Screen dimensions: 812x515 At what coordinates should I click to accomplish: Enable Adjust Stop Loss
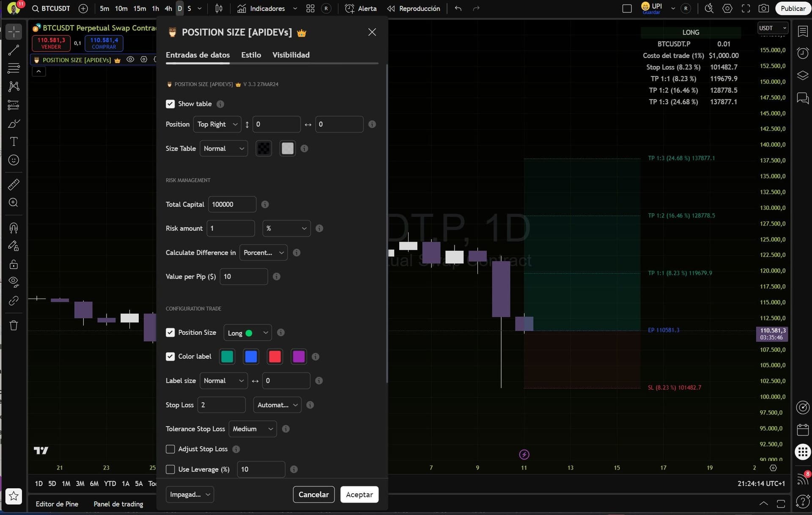(170, 449)
